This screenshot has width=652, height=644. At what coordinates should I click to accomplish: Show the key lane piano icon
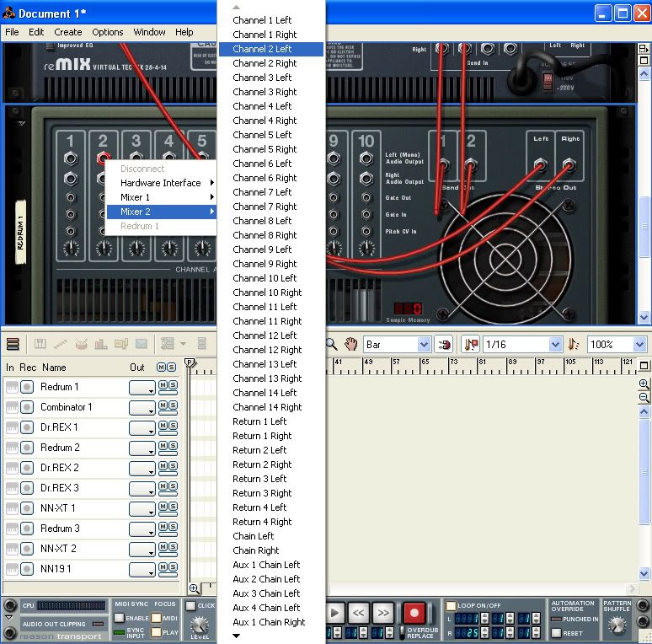[x=40, y=344]
